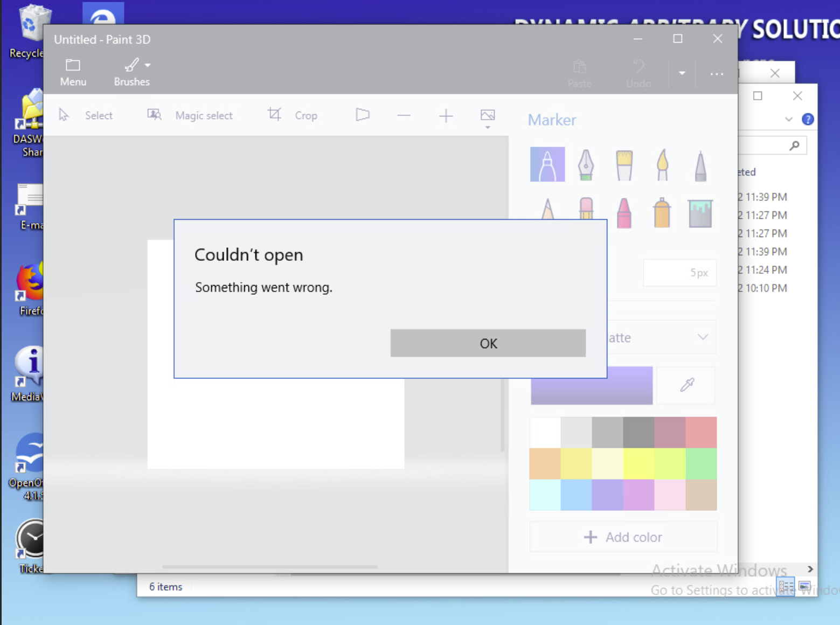The width and height of the screenshot is (840, 625).
Task: Open the three-dot more options menu
Action: pos(716,74)
